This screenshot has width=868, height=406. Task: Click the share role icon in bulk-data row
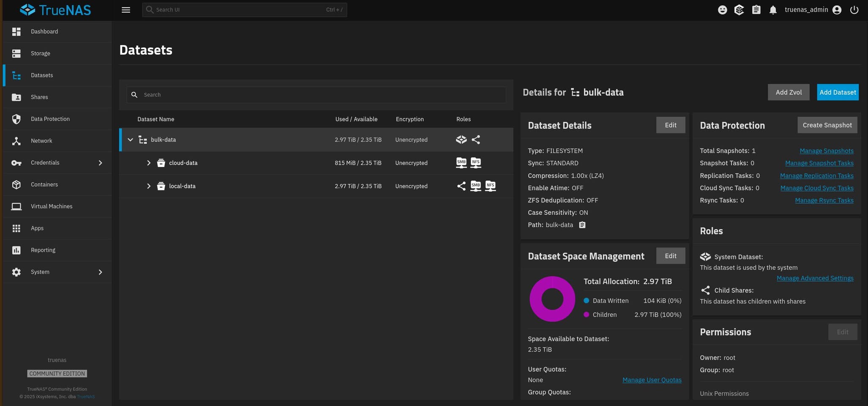tap(476, 140)
